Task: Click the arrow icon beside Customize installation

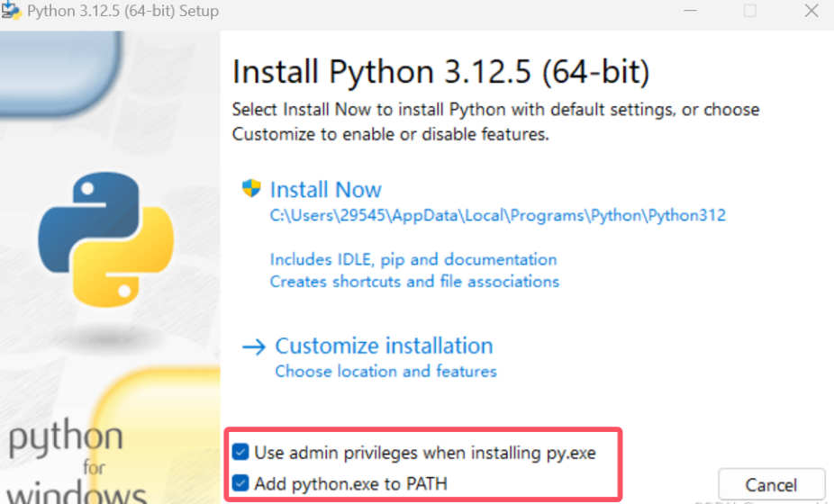Action: (x=254, y=346)
